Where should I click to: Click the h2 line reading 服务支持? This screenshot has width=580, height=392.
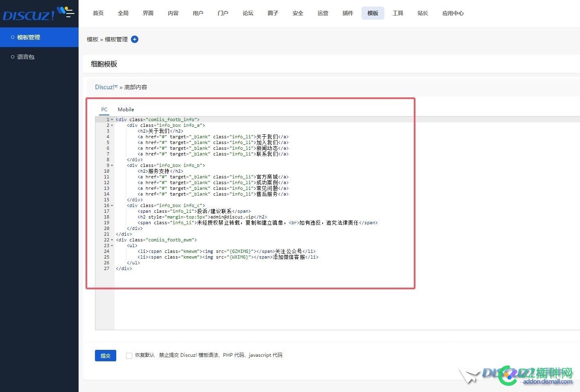point(160,171)
